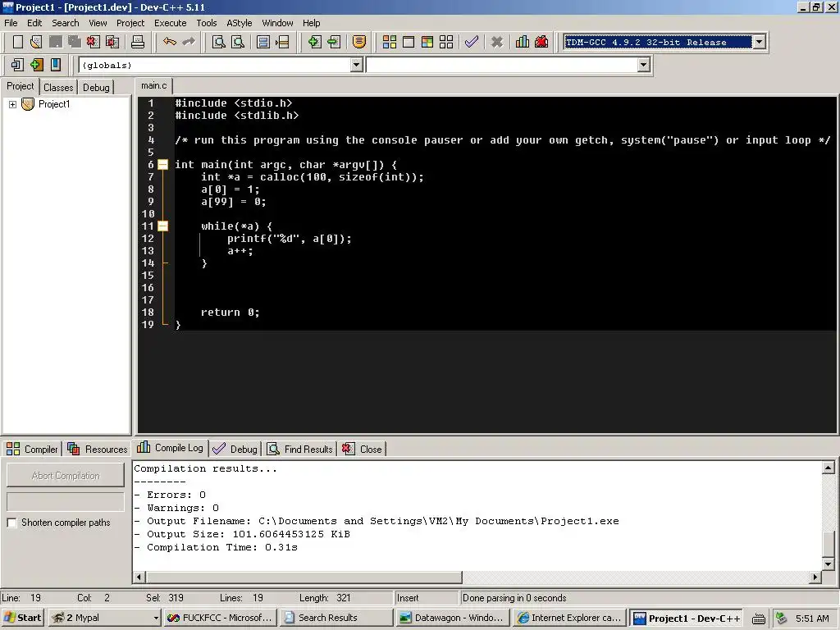Open the Compiler tab in bottom panel
This screenshot has width=840, height=630.
pyautogui.click(x=32, y=449)
